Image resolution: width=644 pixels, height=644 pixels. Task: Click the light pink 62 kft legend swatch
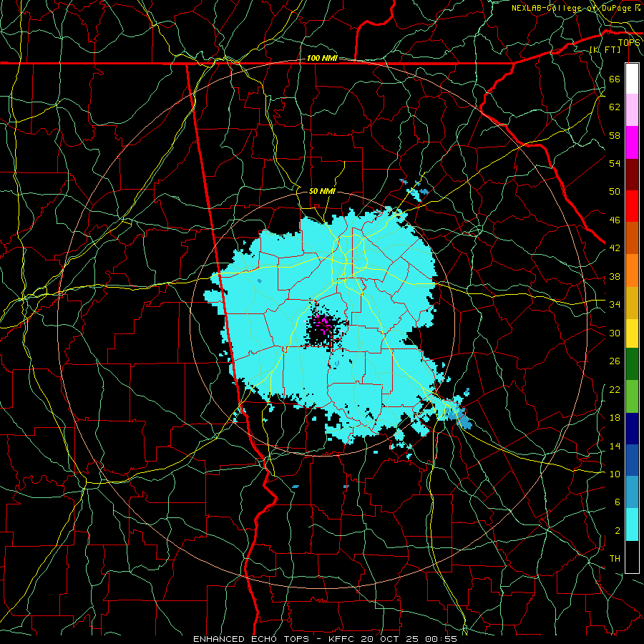click(632, 110)
